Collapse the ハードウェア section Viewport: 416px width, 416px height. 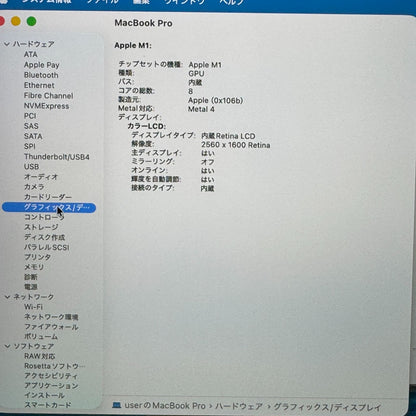(x=7, y=44)
